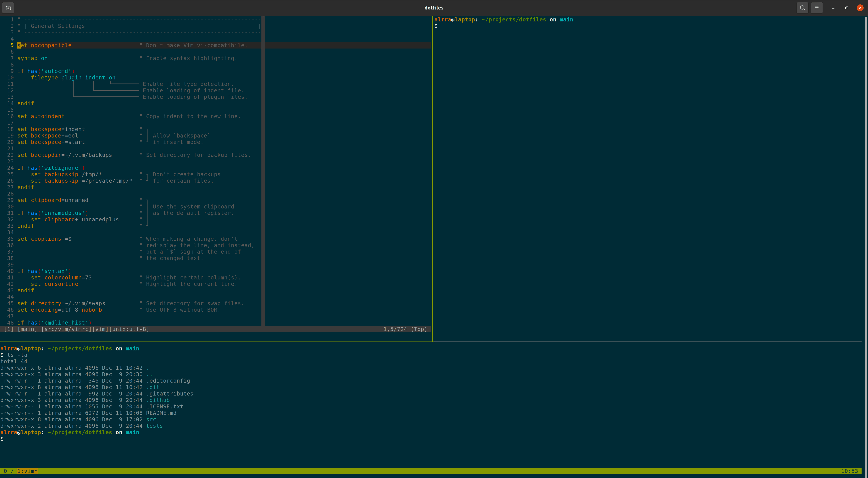Select the tmux session indicator '0'

[x=6, y=471]
